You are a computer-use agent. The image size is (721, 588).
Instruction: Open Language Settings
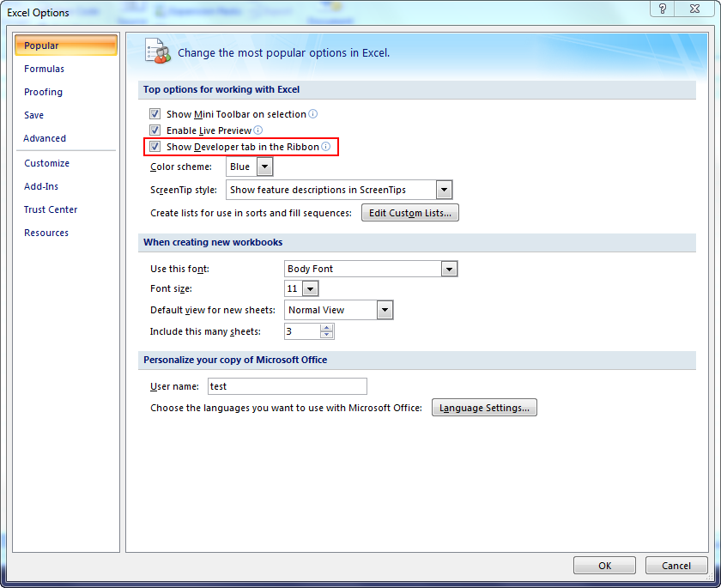pyautogui.click(x=484, y=408)
